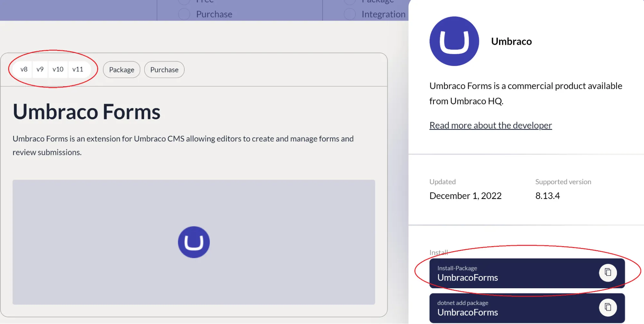The width and height of the screenshot is (644, 324).
Task: Click the Package category tag
Action: [x=121, y=70]
